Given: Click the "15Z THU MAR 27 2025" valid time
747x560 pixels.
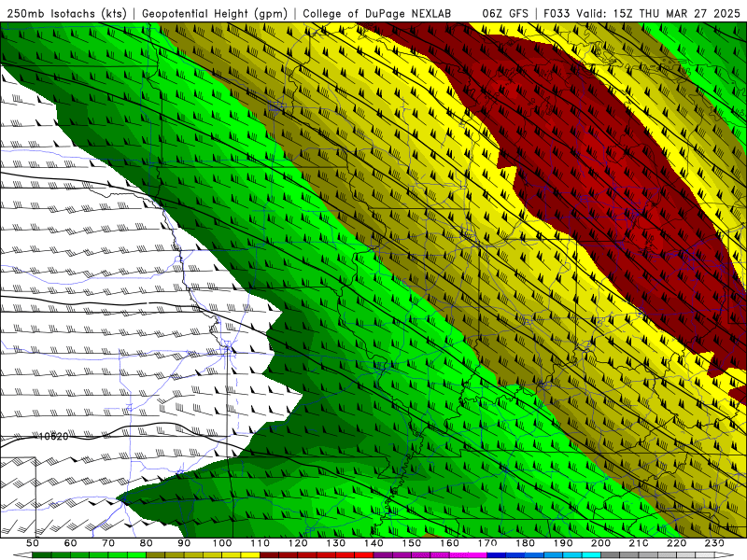Looking at the screenshot, I should pos(676,14).
